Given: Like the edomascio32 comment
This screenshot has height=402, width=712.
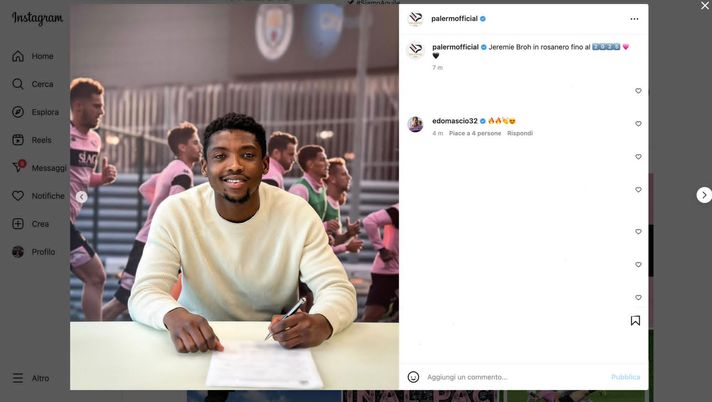Looking at the screenshot, I should [638, 124].
